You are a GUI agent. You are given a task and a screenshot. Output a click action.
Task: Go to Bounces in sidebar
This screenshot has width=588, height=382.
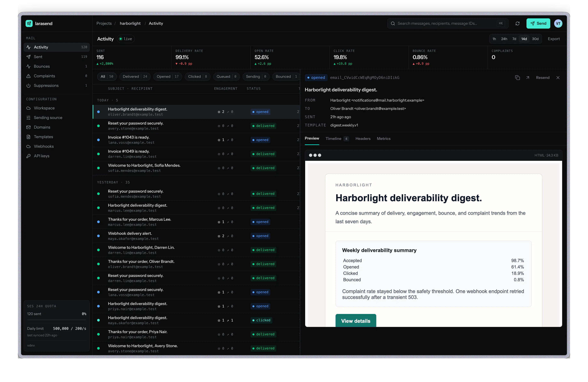click(57, 66)
